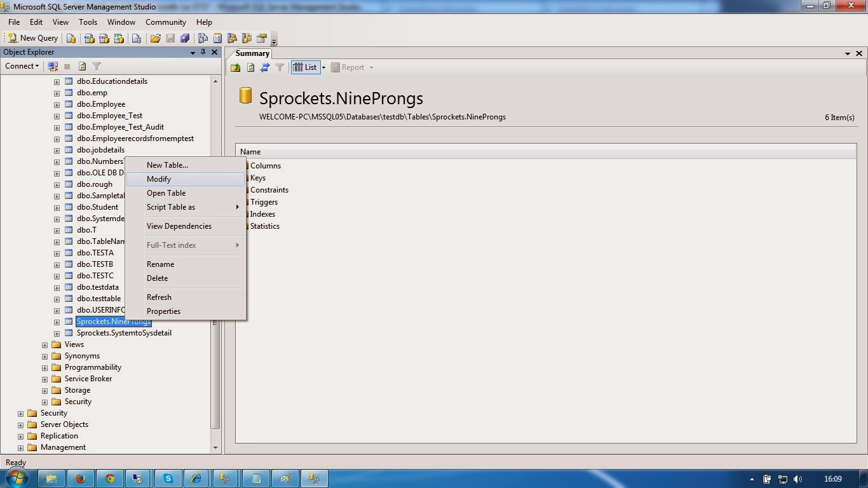Open the filter icon in Summary toolbar

click(x=280, y=67)
